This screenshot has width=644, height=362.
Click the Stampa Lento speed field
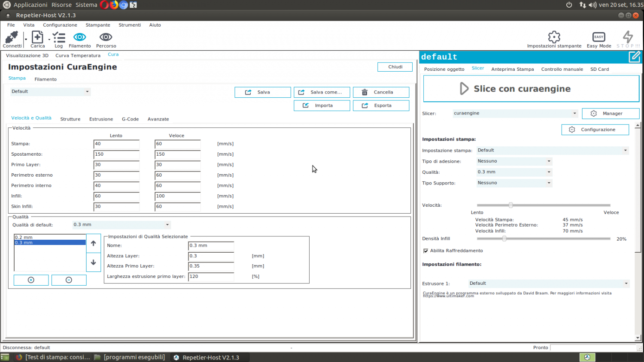point(116,144)
